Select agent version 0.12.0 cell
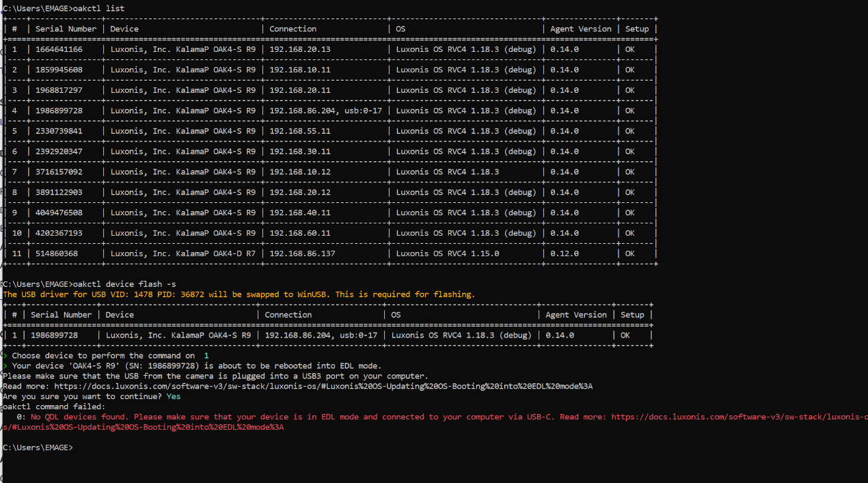 (x=564, y=253)
